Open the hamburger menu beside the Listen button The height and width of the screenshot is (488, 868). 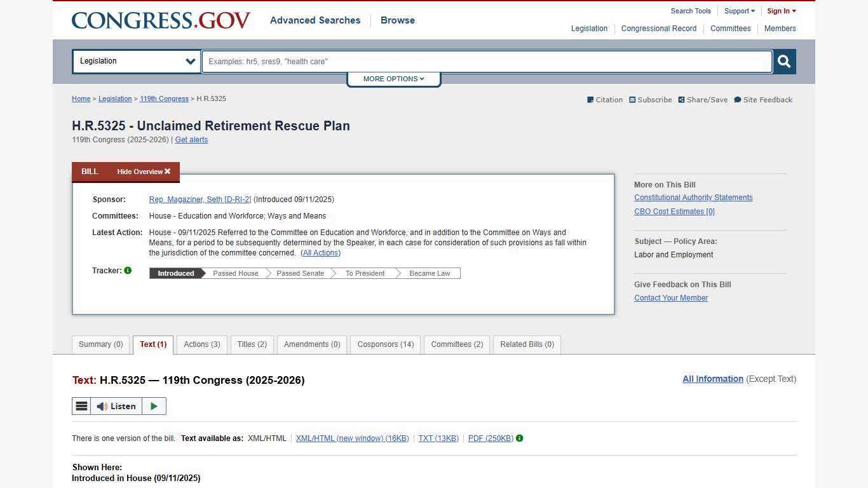(x=81, y=406)
